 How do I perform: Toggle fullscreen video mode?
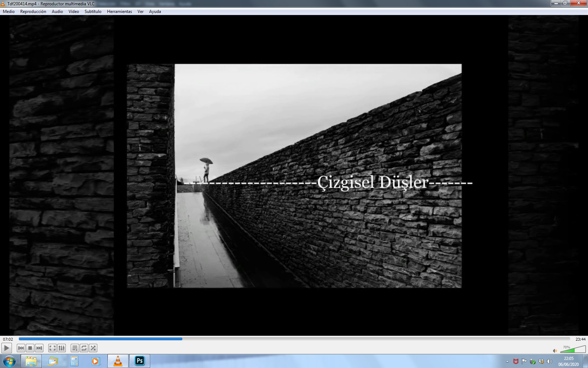coord(52,348)
